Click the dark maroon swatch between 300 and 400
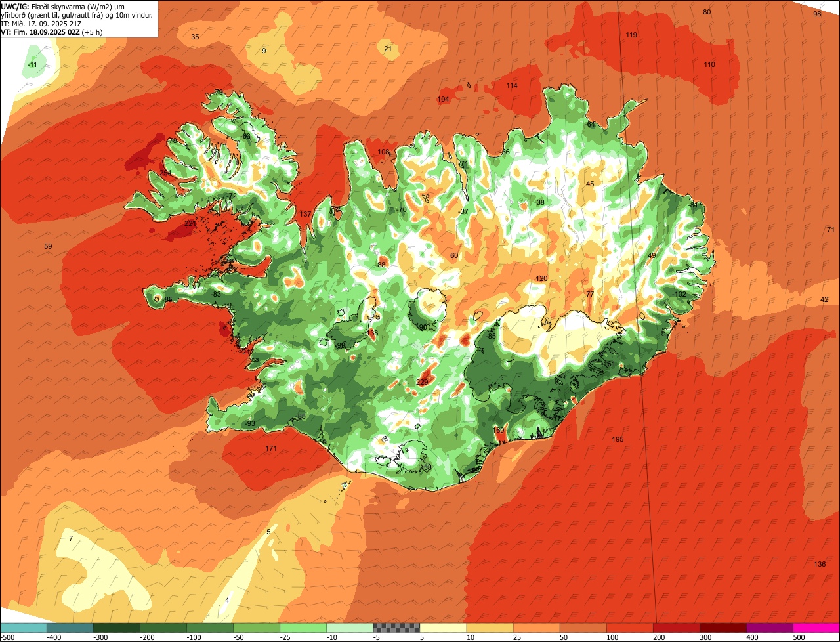840x642 pixels. [x=723, y=628]
